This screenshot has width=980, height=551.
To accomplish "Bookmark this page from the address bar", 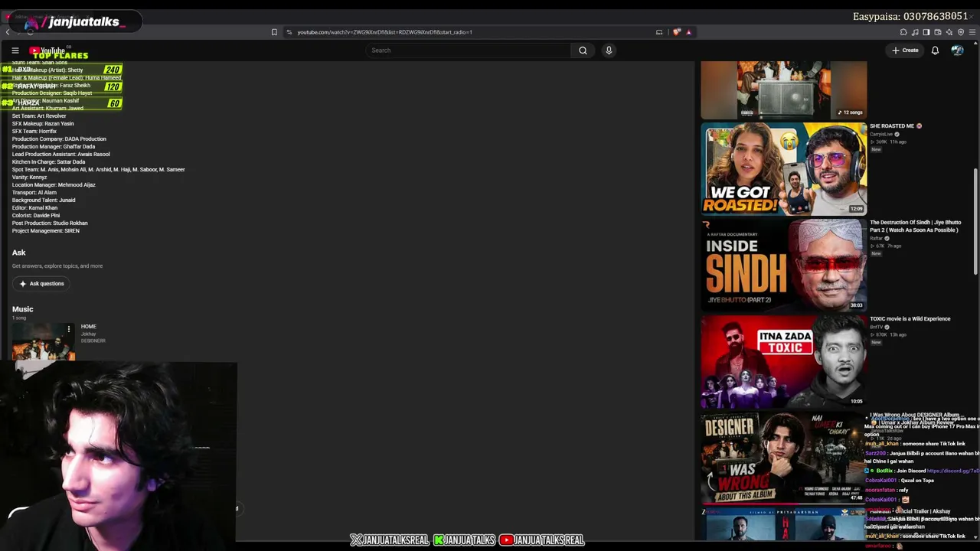I will [274, 32].
